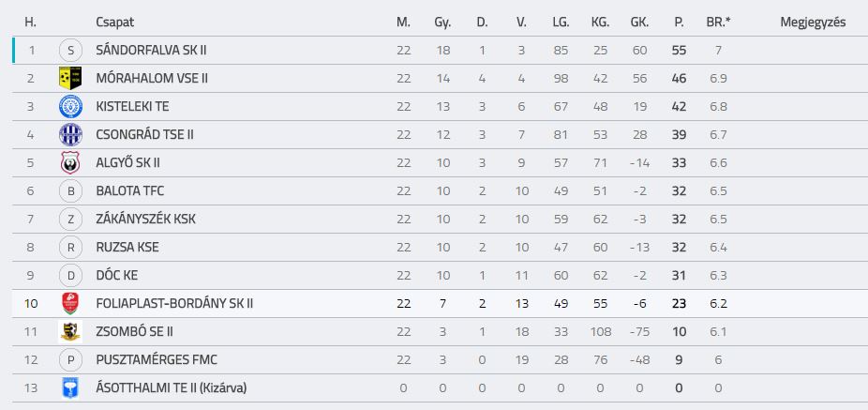
Task: Open the KISTELEKI TE team link
Action: (x=132, y=106)
